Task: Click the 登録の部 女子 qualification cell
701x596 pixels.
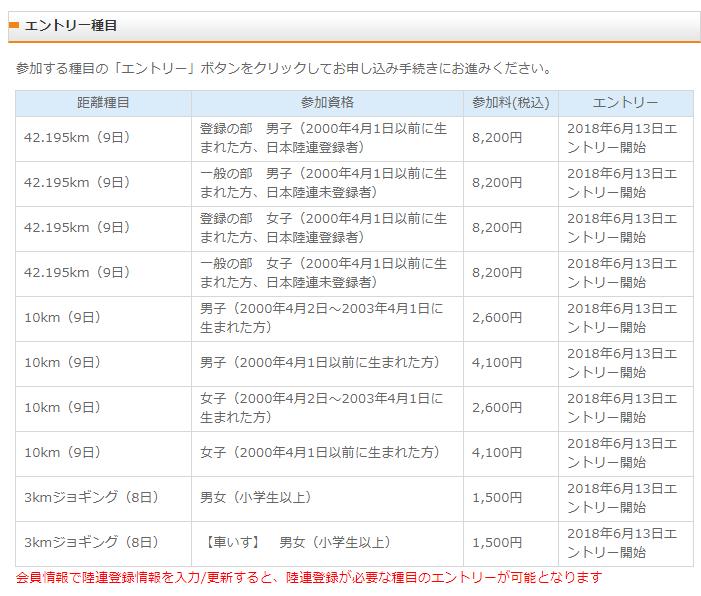Action: pos(324,228)
